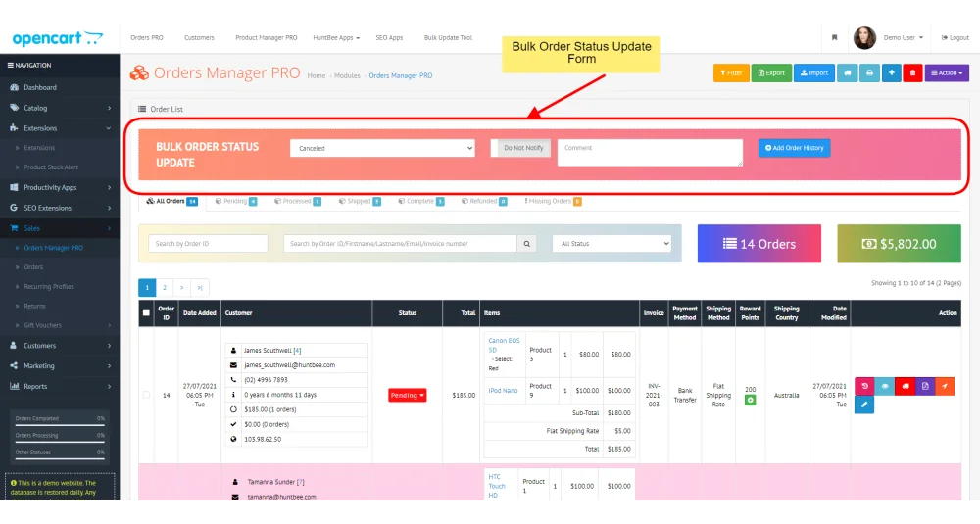Open the HuntBee Apps top menu dropdown
The width and height of the screenshot is (980, 524).
point(336,37)
